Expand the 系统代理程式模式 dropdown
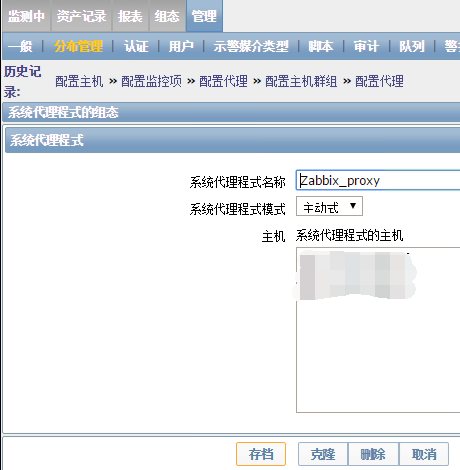The image size is (460, 470). click(329, 206)
